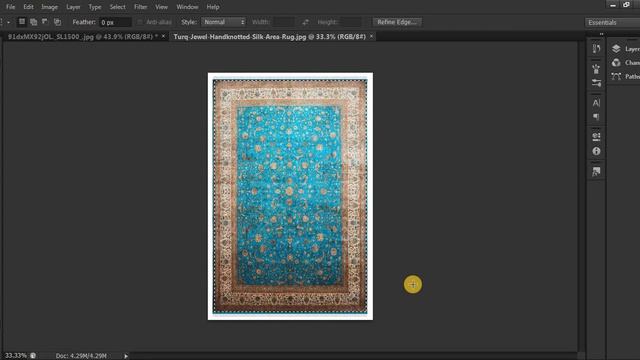The image size is (640, 360).
Task: Click the status bar icon beside 33.33%
Action: click(x=33, y=356)
